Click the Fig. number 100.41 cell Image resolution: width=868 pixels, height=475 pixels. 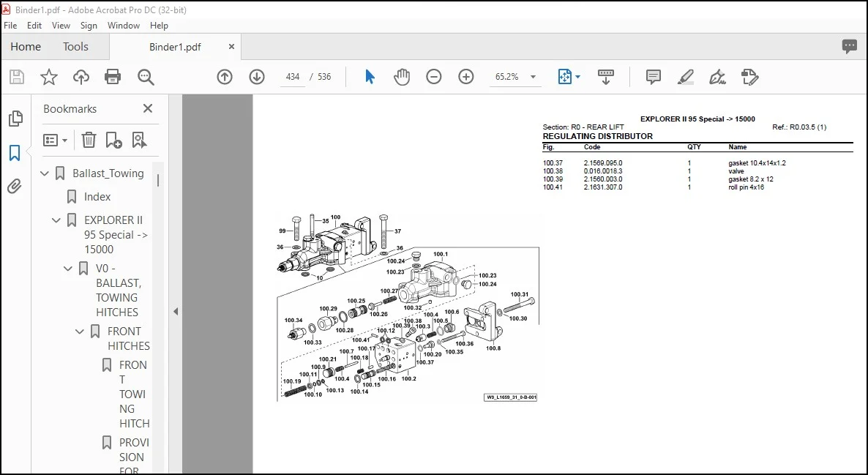553,187
